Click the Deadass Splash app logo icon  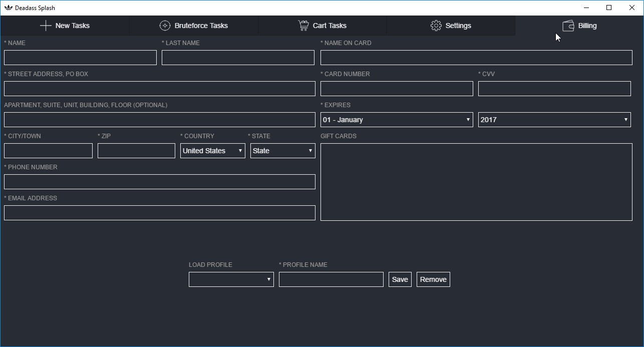click(x=8, y=8)
